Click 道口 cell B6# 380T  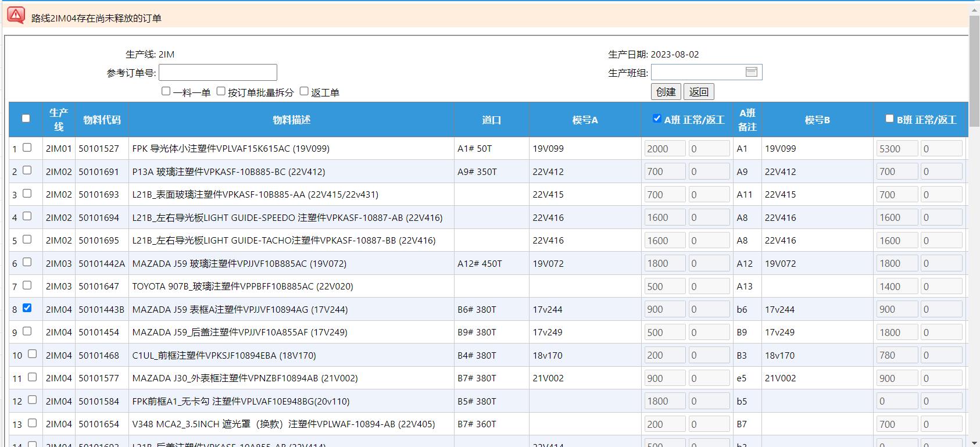pos(477,309)
